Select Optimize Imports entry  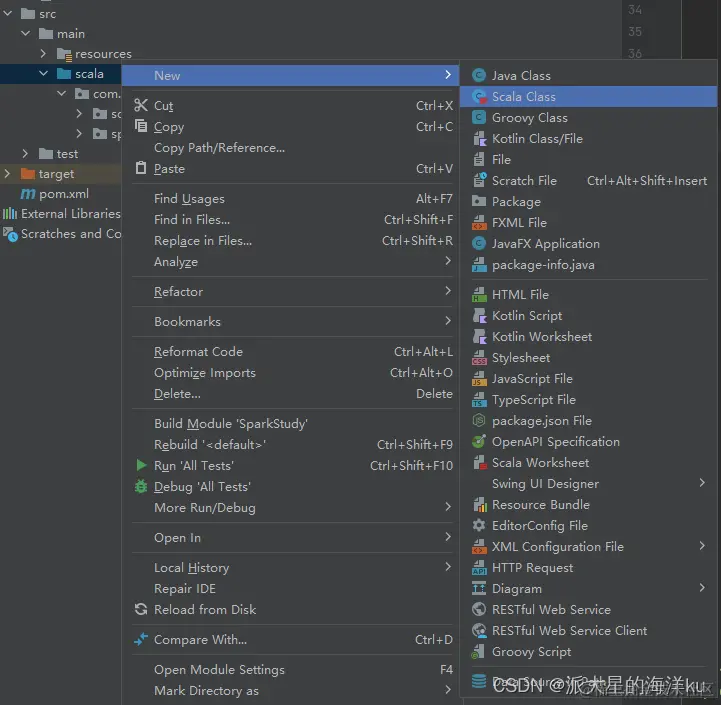pos(292,373)
